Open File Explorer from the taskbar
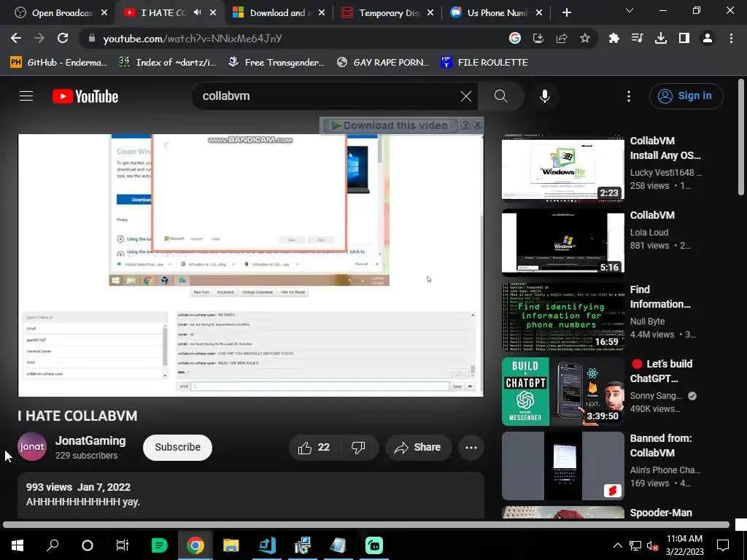This screenshot has height=560, width=747. coord(231,545)
